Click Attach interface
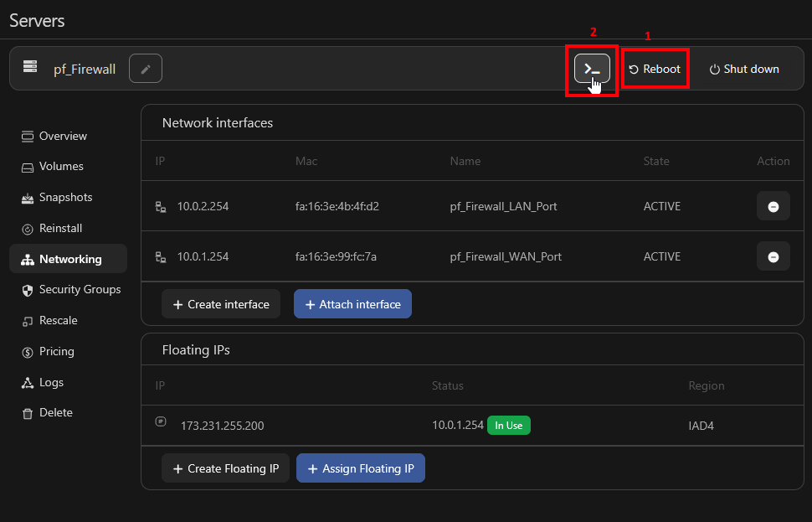The width and height of the screenshot is (812, 522). pyautogui.click(x=352, y=303)
